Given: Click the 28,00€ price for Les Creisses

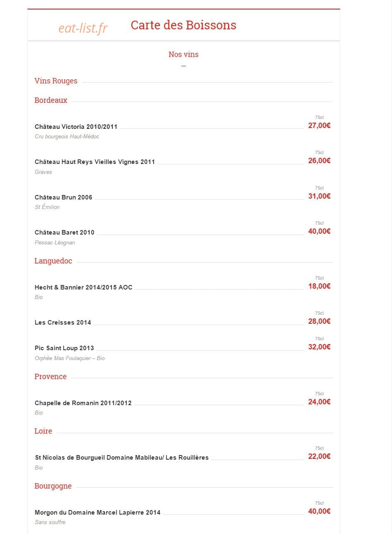Looking at the screenshot, I should click(319, 321).
